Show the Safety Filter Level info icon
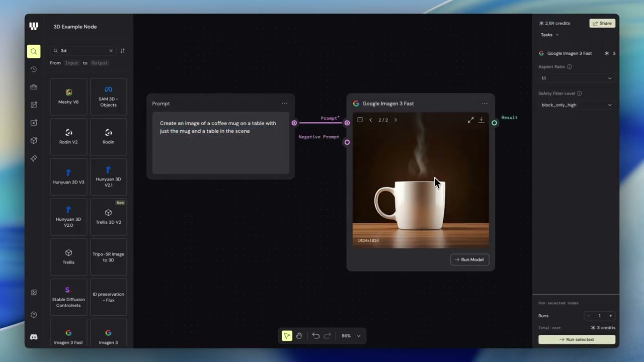 pyautogui.click(x=579, y=94)
